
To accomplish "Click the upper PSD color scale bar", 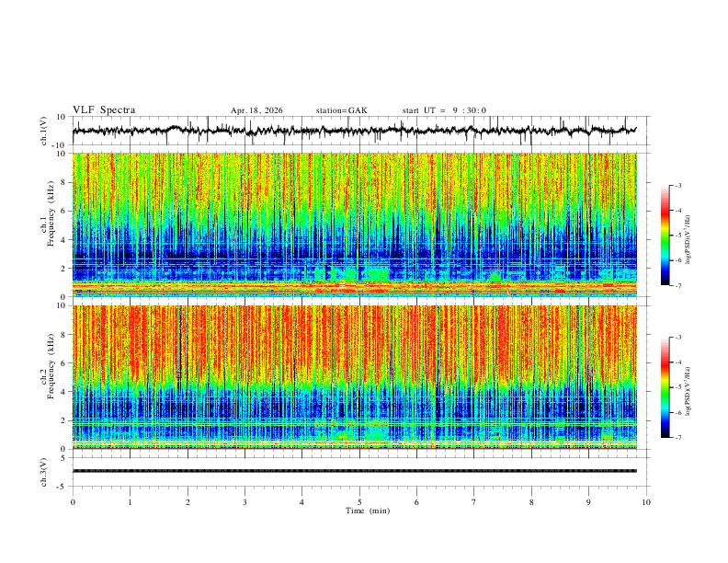I will tap(665, 236).
